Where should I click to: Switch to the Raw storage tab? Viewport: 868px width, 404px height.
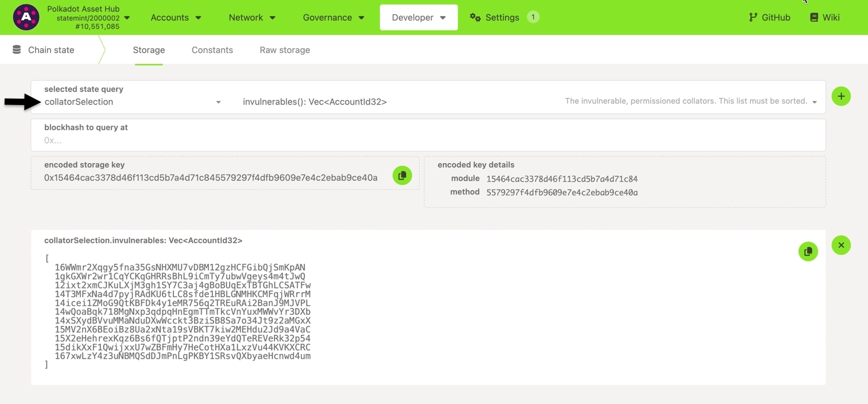(284, 50)
